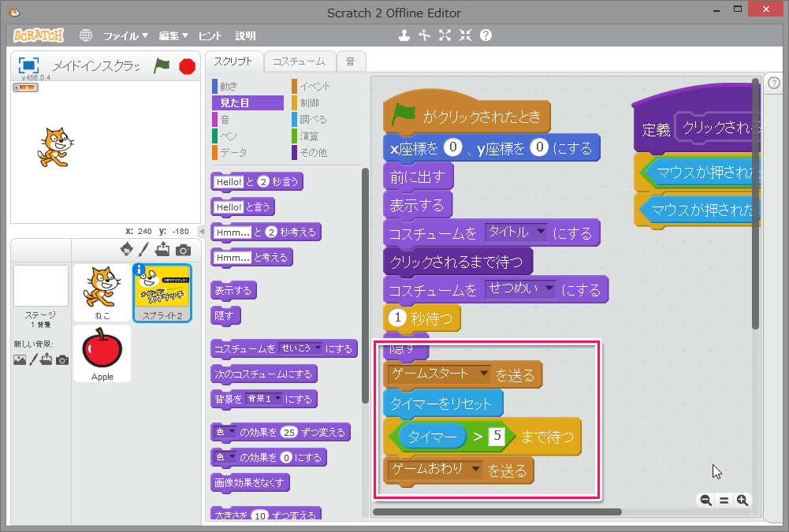Viewport: 789px width, 532px height.
Task: Upload sprite from file icon
Action: (x=162, y=249)
